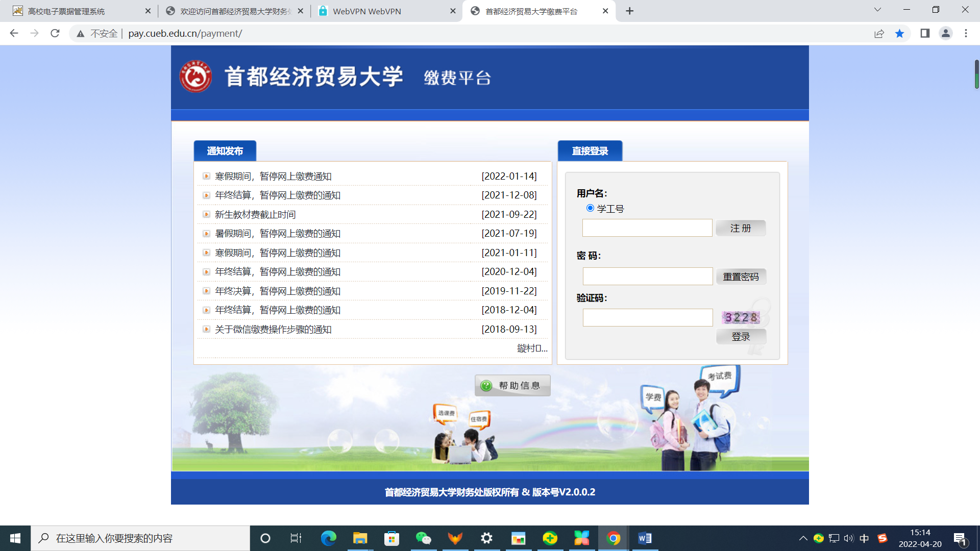Image resolution: width=980 pixels, height=551 pixels.
Task: Click the Windows taskbar search box
Action: pos(140,538)
